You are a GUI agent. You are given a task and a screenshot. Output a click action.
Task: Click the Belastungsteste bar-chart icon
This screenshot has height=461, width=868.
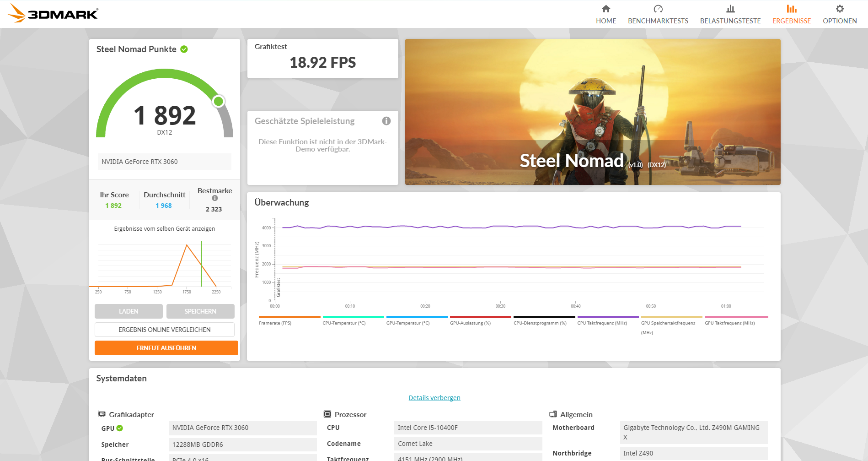click(730, 9)
